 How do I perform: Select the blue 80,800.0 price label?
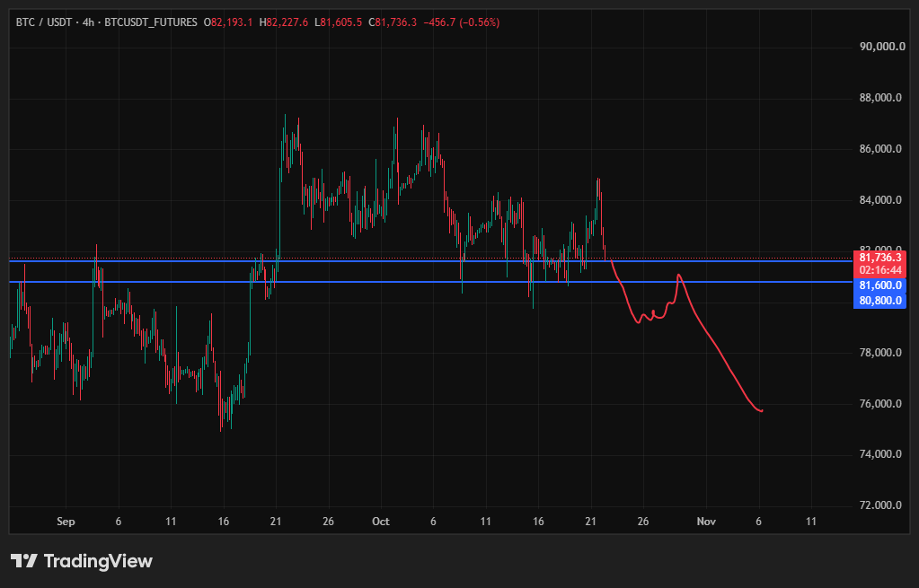(x=879, y=301)
